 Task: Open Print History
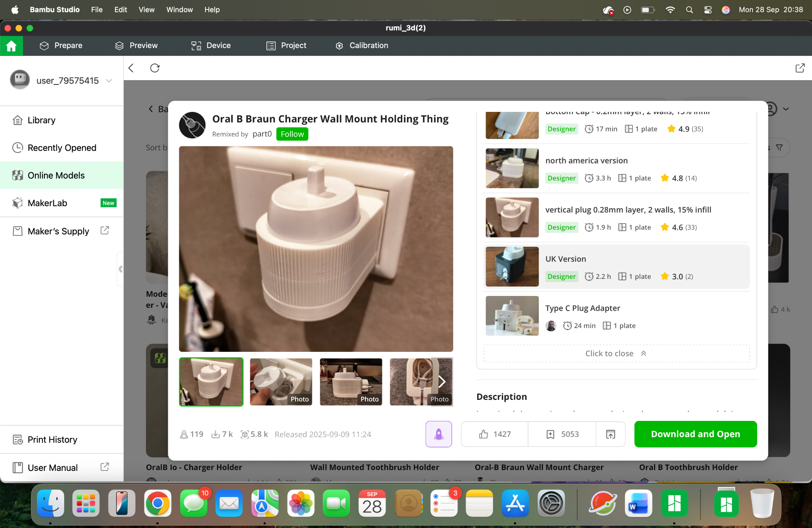tap(62, 440)
